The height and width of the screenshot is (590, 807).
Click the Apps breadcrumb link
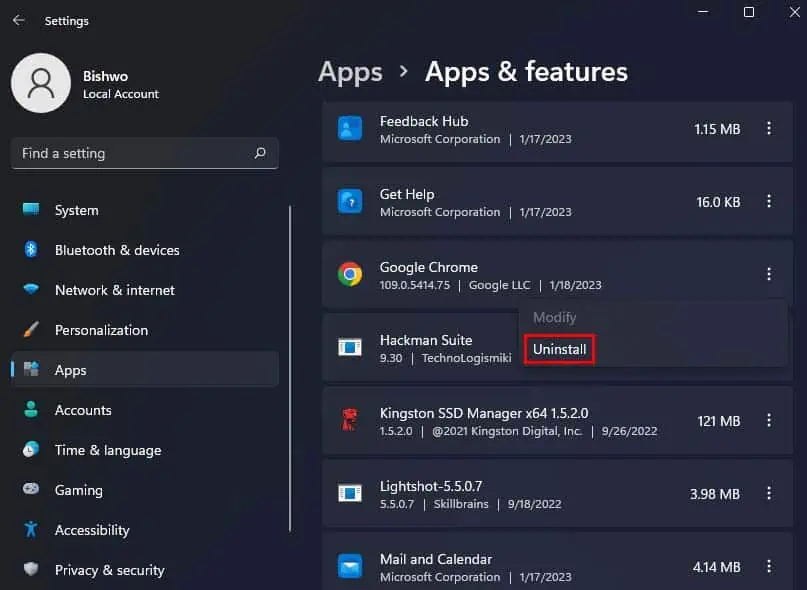[x=350, y=72]
